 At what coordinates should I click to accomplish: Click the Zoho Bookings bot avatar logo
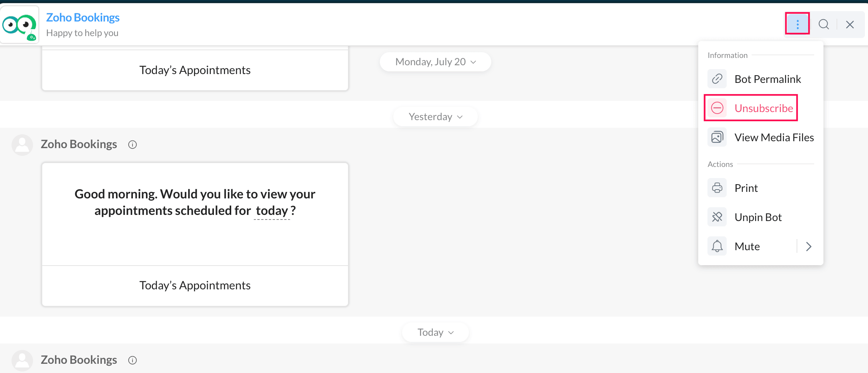pos(19,25)
